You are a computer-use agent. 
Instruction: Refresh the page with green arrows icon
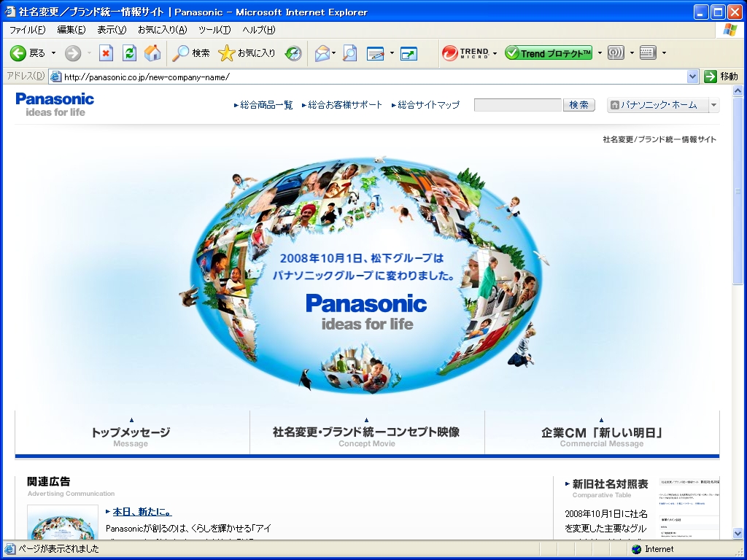[129, 52]
